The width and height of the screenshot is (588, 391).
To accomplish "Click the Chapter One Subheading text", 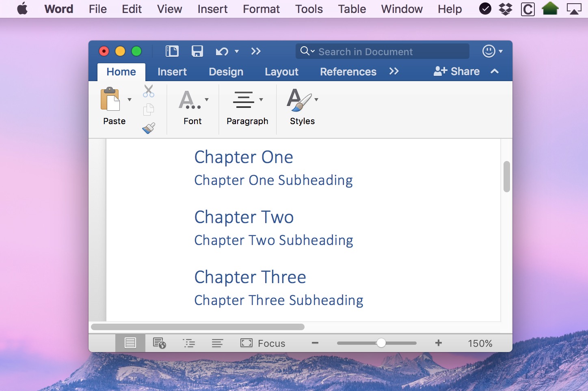I will [x=273, y=180].
